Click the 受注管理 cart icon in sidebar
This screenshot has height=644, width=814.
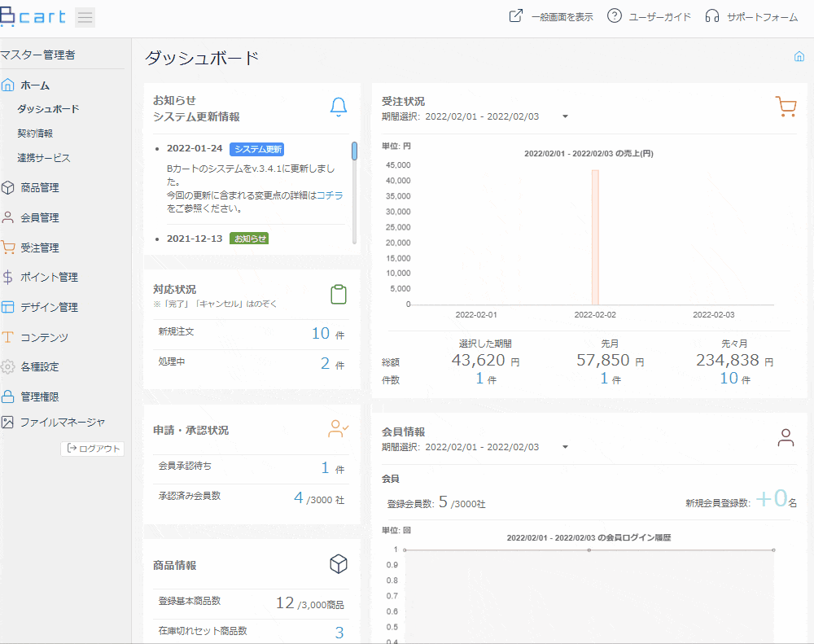8,248
